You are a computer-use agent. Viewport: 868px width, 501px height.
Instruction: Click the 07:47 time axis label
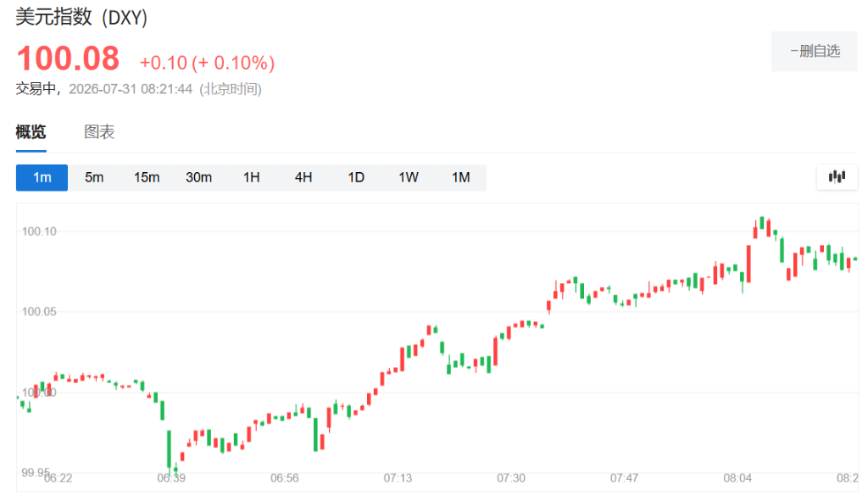(625, 478)
